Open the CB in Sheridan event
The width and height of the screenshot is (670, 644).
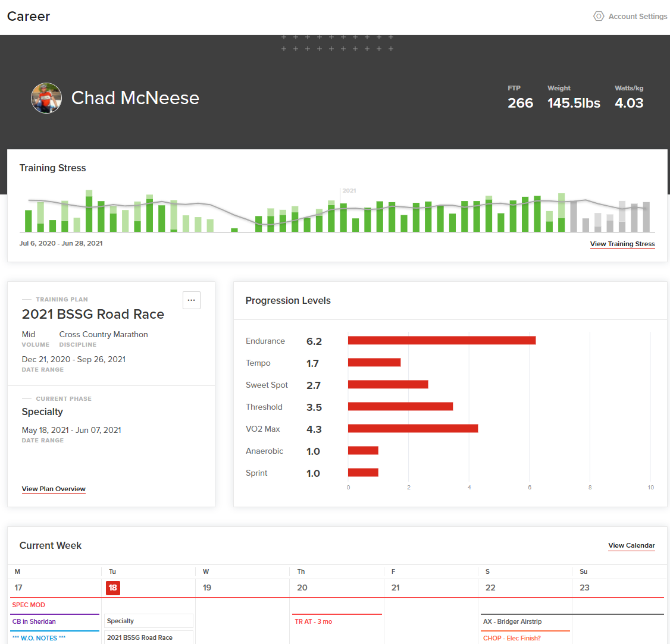pos(34,621)
